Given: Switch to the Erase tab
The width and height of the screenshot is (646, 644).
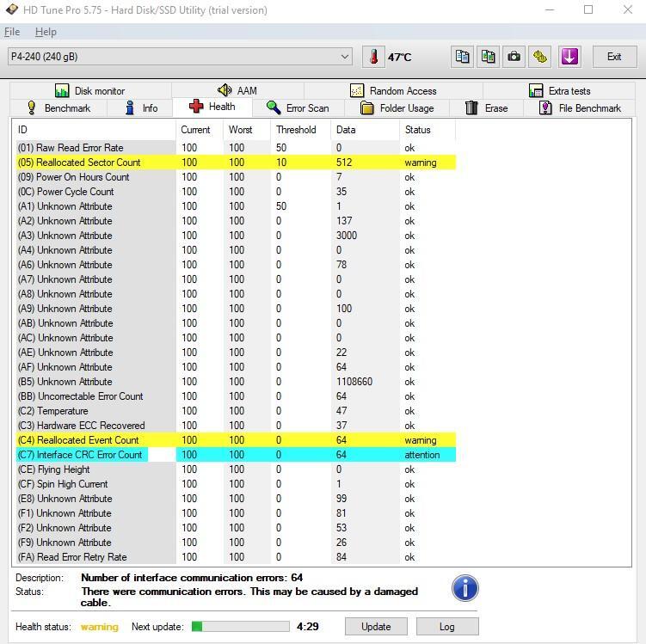Looking at the screenshot, I should 487,107.
